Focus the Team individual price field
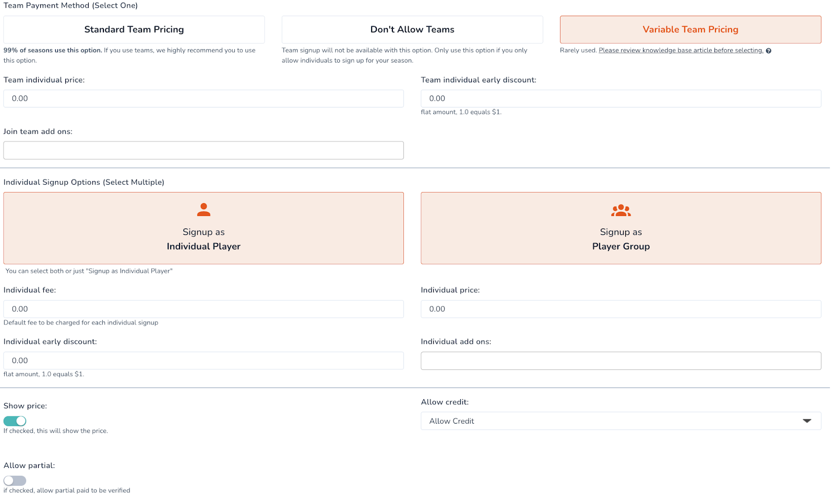Screen dimensions: 835x504 click(x=204, y=99)
